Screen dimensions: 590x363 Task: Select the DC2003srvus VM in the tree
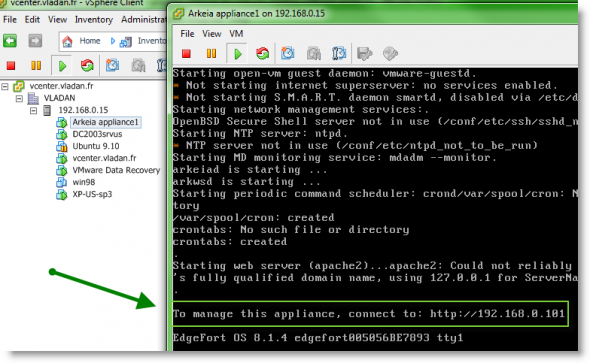(x=97, y=134)
